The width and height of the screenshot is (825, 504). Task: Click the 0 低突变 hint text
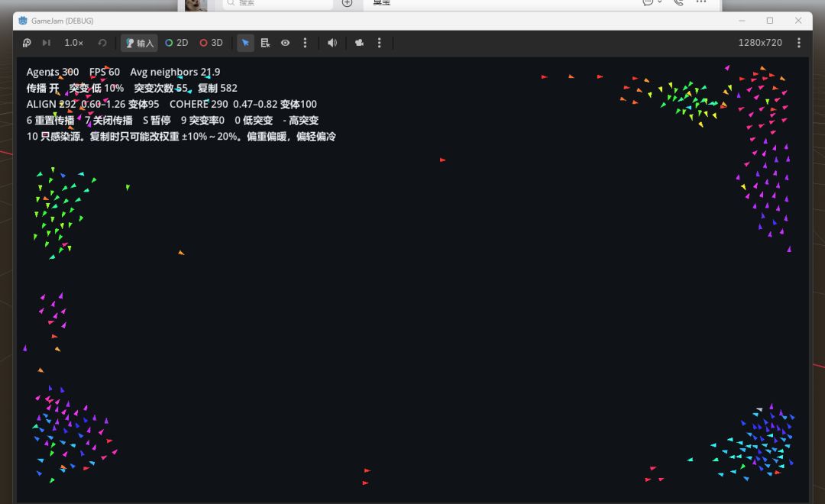[254, 121]
